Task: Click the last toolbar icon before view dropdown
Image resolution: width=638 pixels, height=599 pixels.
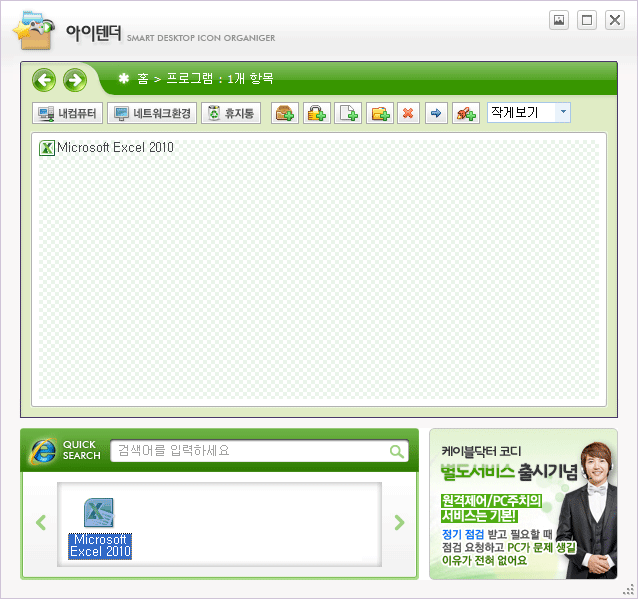Action: coord(465,114)
